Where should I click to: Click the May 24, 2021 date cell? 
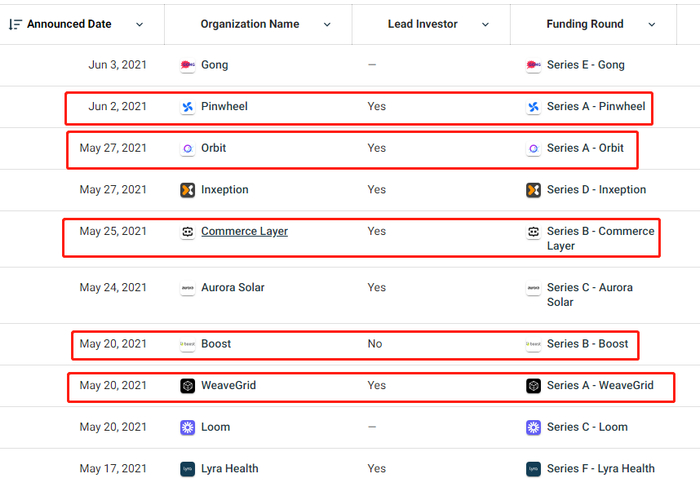tap(113, 288)
